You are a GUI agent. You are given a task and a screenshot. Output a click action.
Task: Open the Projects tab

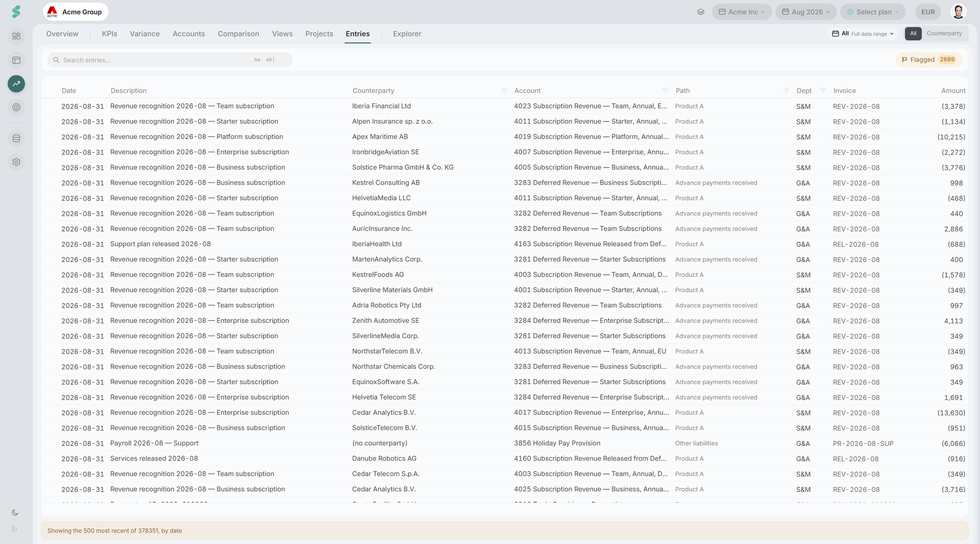[x=319, y=34]
